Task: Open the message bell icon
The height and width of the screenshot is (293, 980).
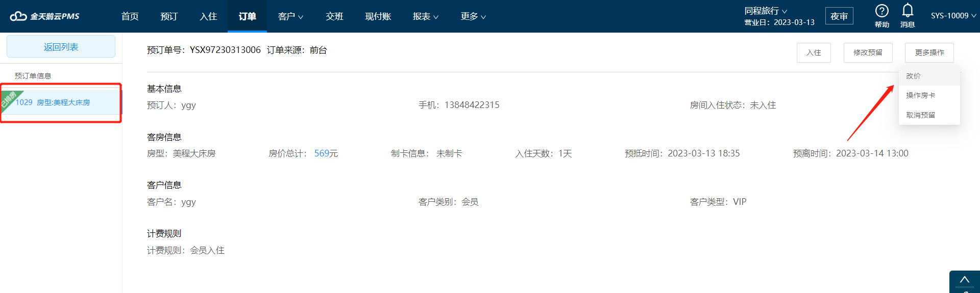Action: pos(908,10)
